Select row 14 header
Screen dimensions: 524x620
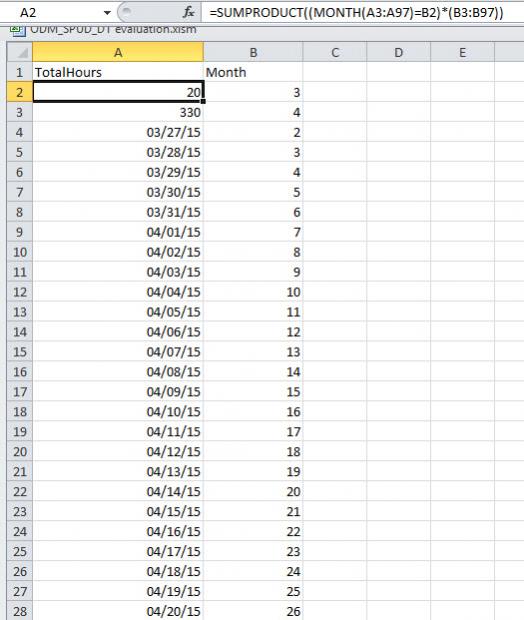click(x=20, y=331)
